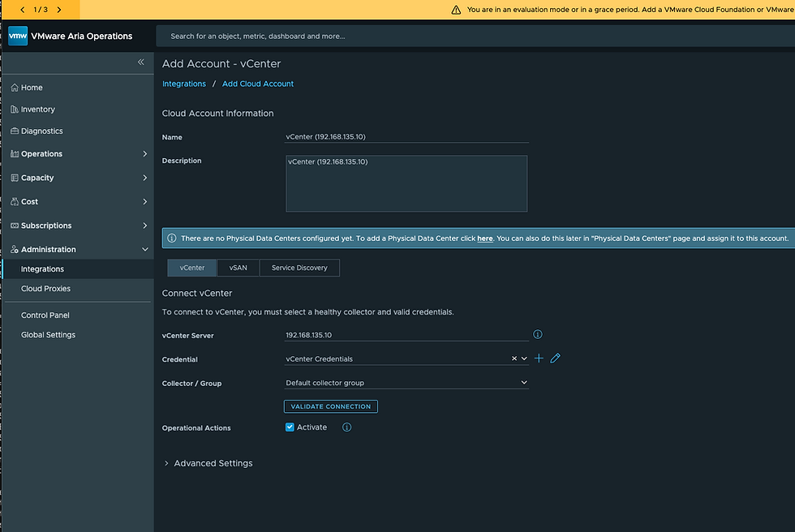Click the search bar for objects and metrics
Screen dimensions: 795x532
click(x=475, y=36)
